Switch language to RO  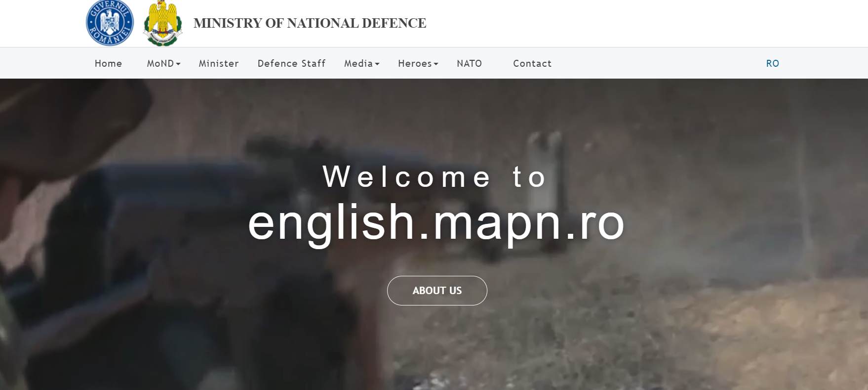tap(773, 63)
